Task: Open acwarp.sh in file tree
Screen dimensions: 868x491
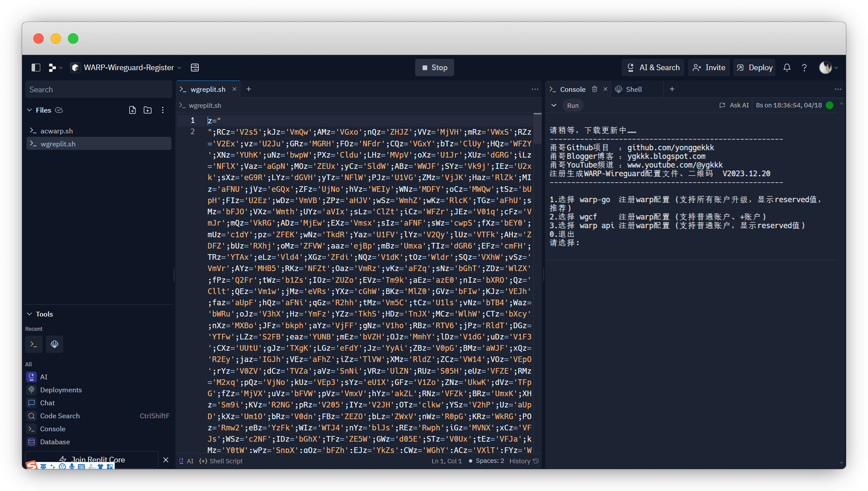Action: [x=57, y=131]
